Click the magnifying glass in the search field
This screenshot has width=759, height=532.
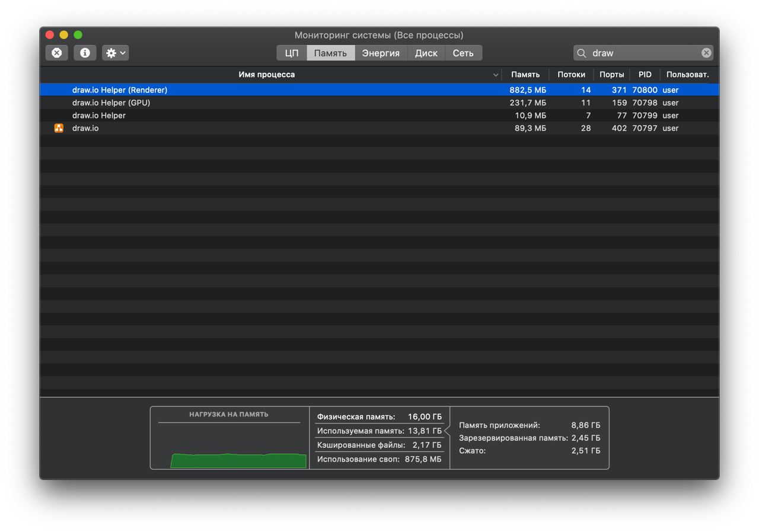(581, 53)
